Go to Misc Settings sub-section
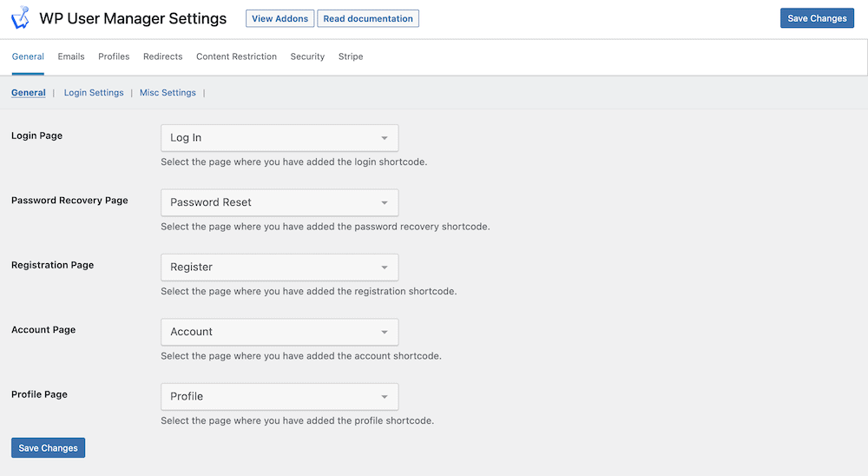The width and height of the screenshot is (868, 476). pyautogui.click(x=168, y=93)
